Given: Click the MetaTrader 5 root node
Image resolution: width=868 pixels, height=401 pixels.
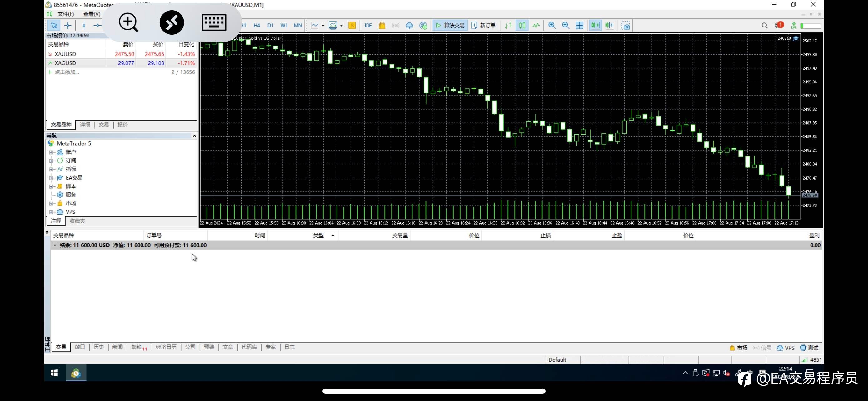Looking at the screenshot, I should point(74,143).
